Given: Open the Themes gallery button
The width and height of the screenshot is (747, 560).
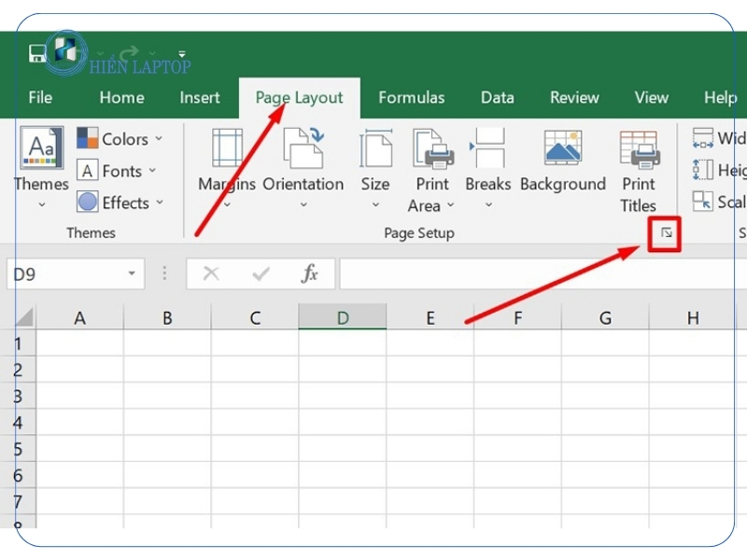Looking at the screenshot, I should [x=41, y=167].
